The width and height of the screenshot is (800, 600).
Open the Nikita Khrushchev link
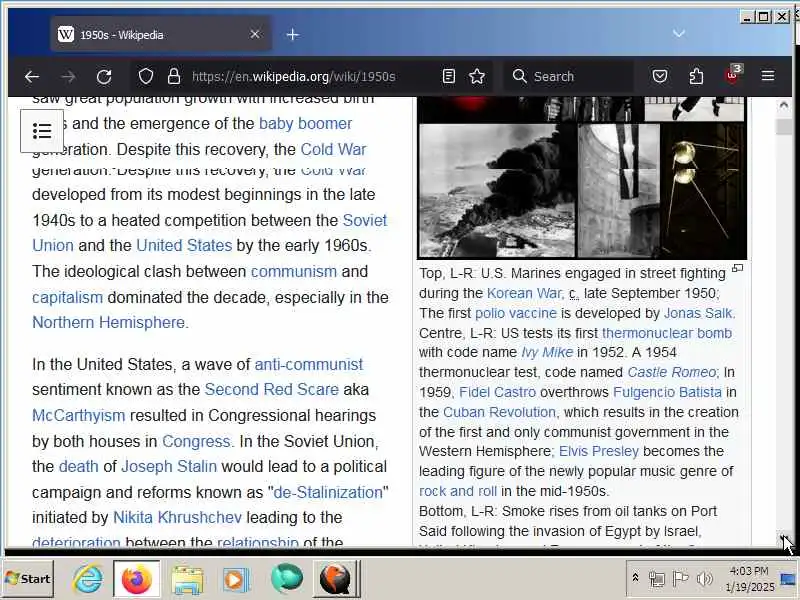pos(177,517)
